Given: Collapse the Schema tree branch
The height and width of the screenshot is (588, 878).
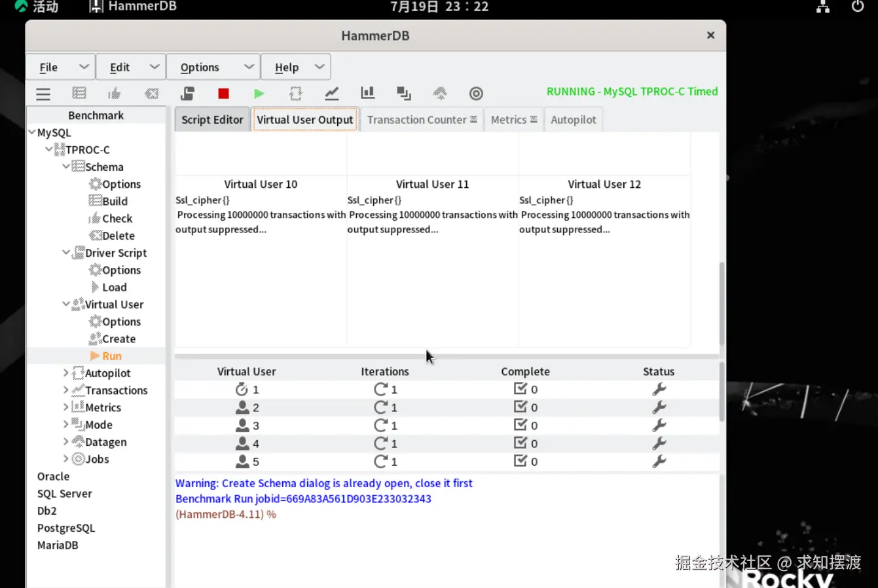Looking at the screenshot, I should click(66, 166).
